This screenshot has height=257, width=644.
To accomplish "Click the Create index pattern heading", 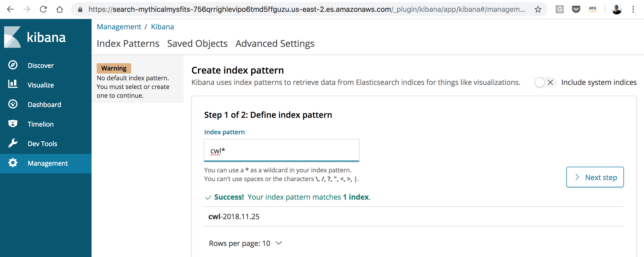I will (x=238, y=70).
